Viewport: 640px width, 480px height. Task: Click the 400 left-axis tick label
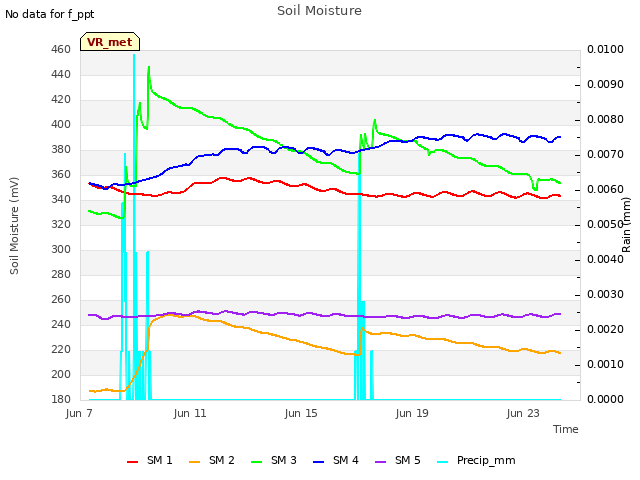point(61,124)
